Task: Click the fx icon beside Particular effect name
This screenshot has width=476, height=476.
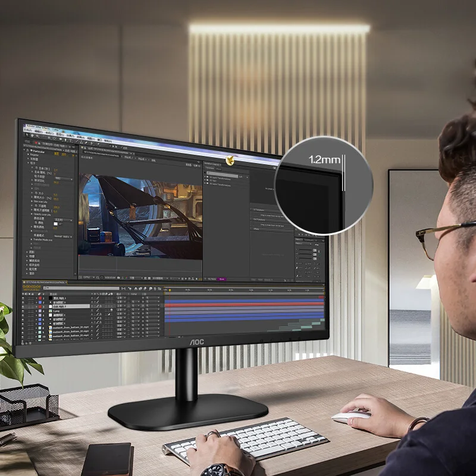Action: [x=27, y=150]
